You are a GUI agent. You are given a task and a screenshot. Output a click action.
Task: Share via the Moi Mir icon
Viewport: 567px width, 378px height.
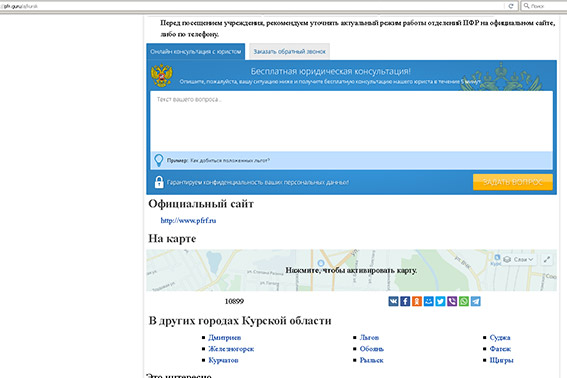point(429,301)
